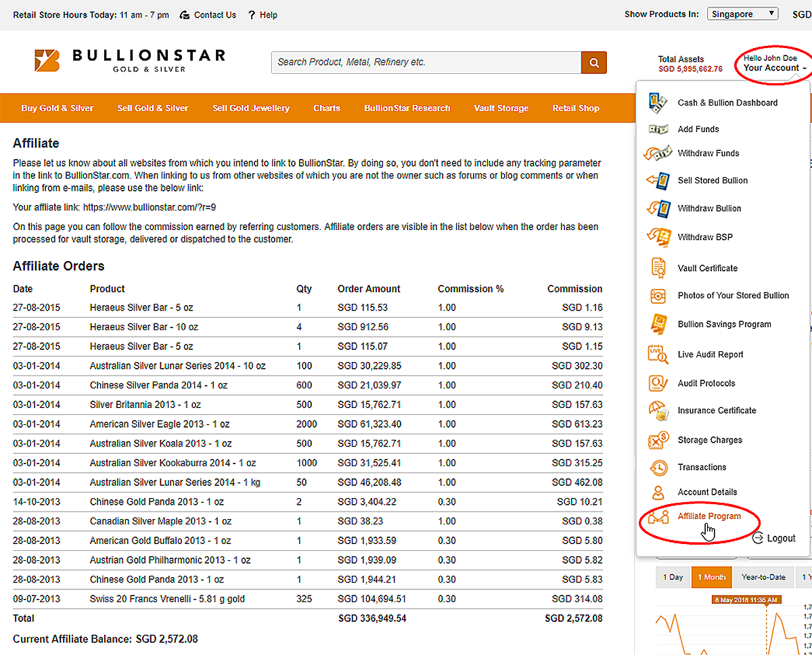Click the Withdraw BSP icon
Screen dimensions: 812x655
tap(658, 236)
